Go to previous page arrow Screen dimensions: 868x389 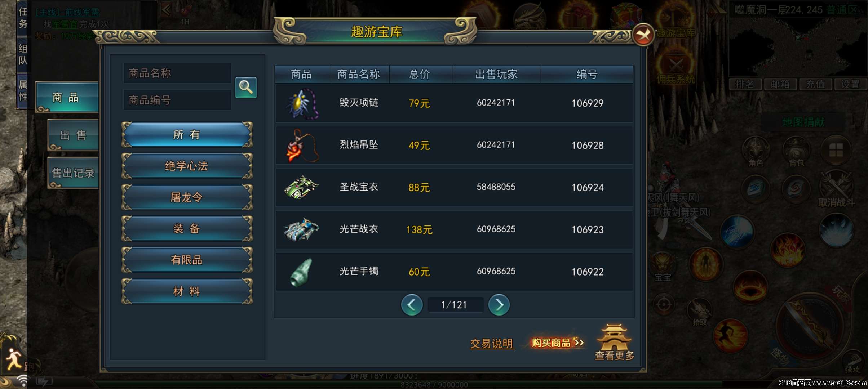[412, 305]
